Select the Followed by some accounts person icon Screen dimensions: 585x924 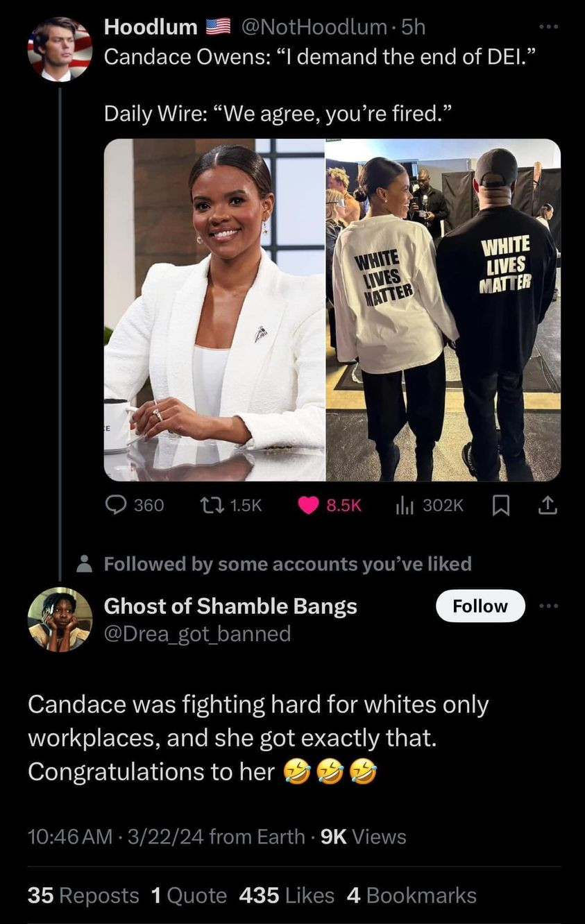click(84, 563)
